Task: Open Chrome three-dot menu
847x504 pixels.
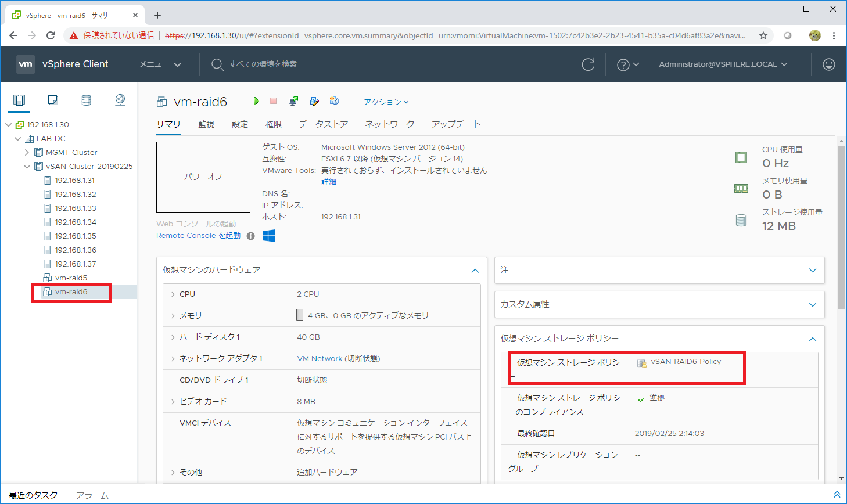Action: [834, 35]
